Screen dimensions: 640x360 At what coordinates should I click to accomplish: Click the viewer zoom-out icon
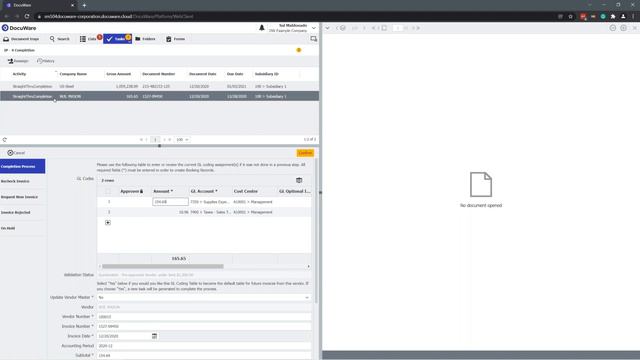[613, 28]
